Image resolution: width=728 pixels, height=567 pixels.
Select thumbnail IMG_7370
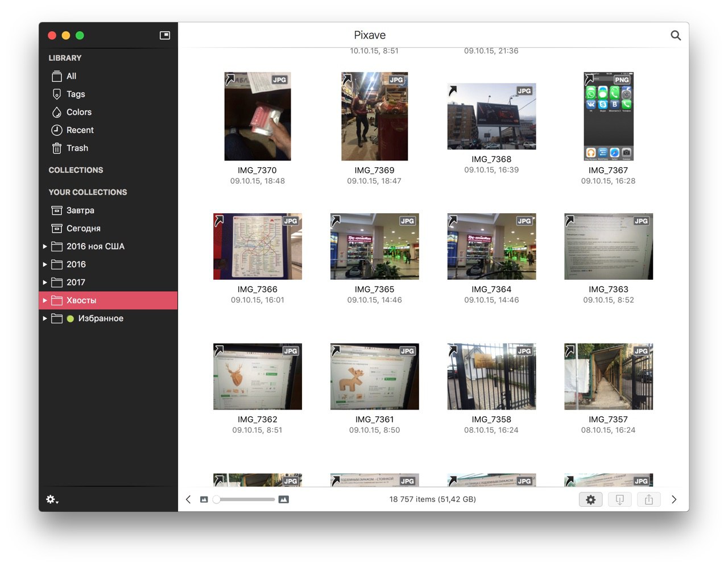(258, 116)
